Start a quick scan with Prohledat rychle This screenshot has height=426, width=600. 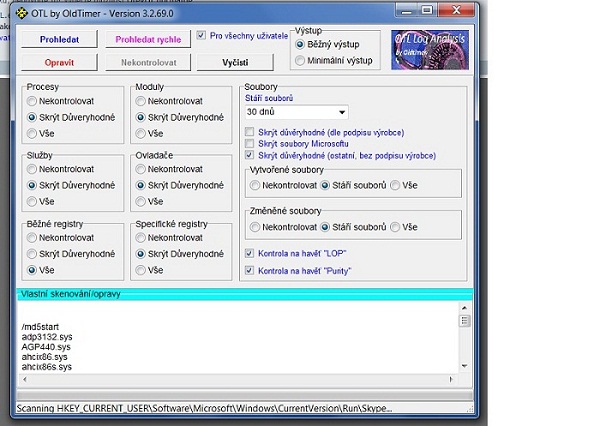click(148, 39)
